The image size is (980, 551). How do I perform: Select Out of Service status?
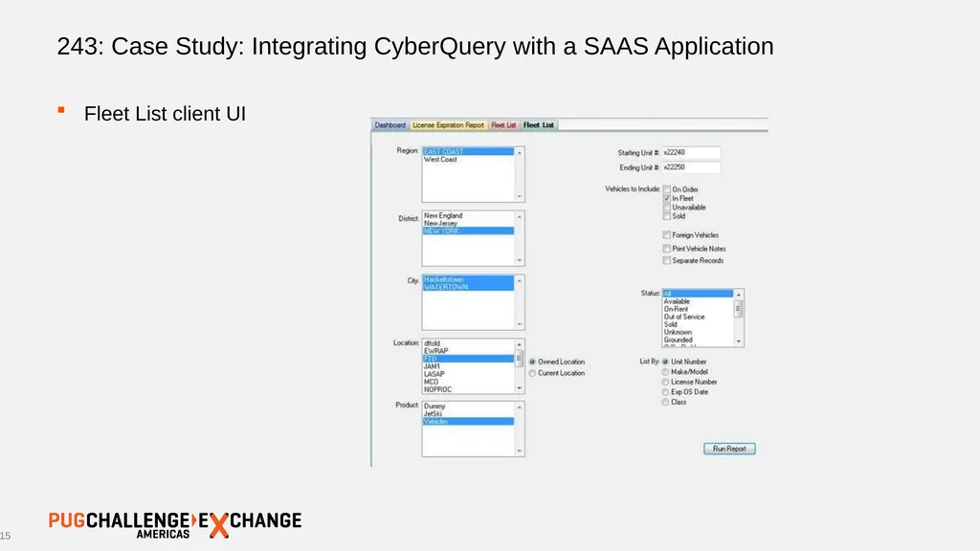pyautogui.click(x=698, y=317)
